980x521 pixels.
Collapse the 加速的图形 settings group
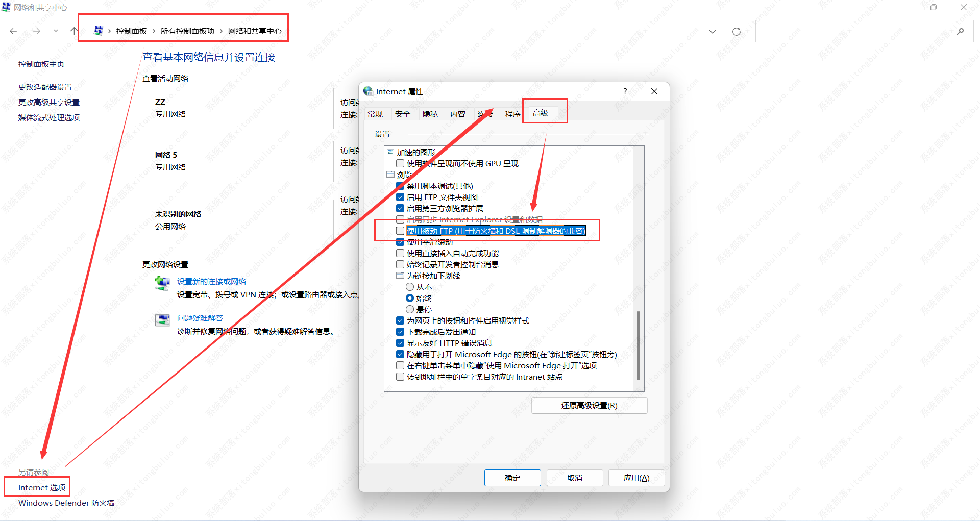pyautogui.click(x=390, y=152)
